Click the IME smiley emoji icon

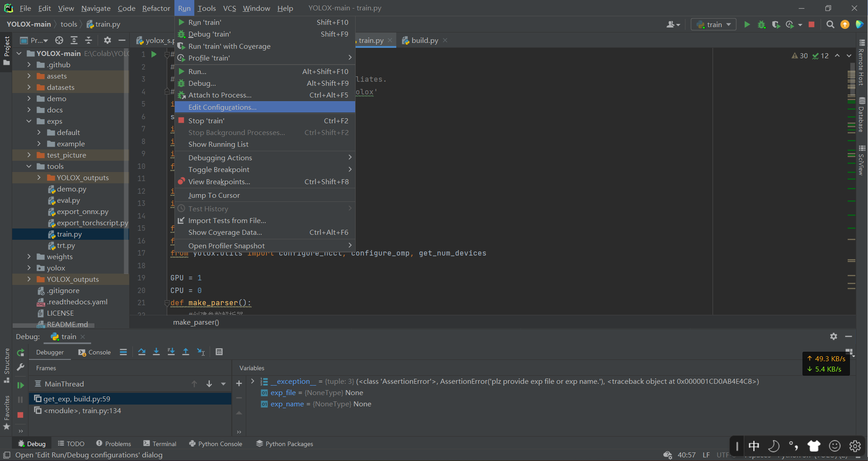tap(835, 446)
